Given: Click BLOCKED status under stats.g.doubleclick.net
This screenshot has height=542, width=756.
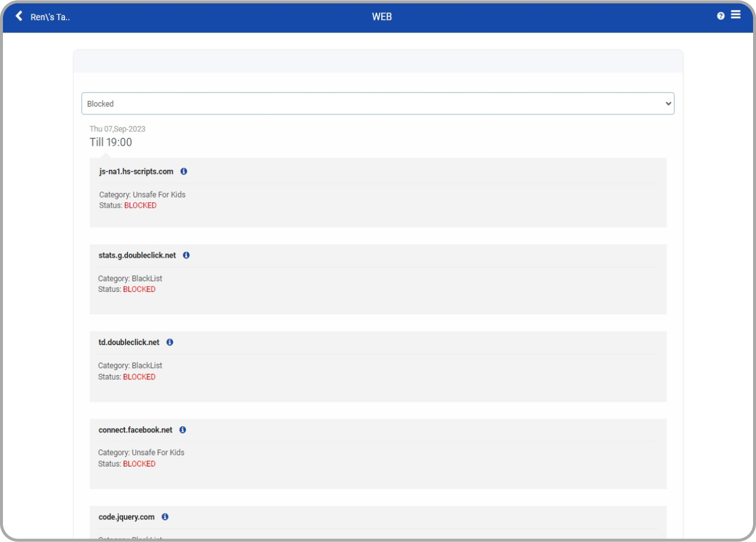Looking at the screenshot, I should 139,289.
